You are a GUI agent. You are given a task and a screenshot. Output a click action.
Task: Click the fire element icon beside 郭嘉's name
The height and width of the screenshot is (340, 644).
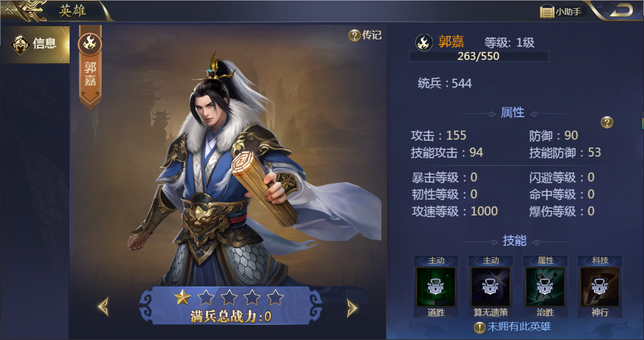(x=424, y=43)
